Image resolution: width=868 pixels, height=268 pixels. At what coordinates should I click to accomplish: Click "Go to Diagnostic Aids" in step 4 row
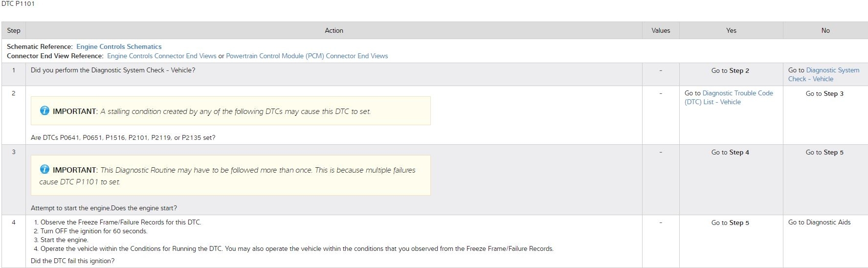pos(819,222)
